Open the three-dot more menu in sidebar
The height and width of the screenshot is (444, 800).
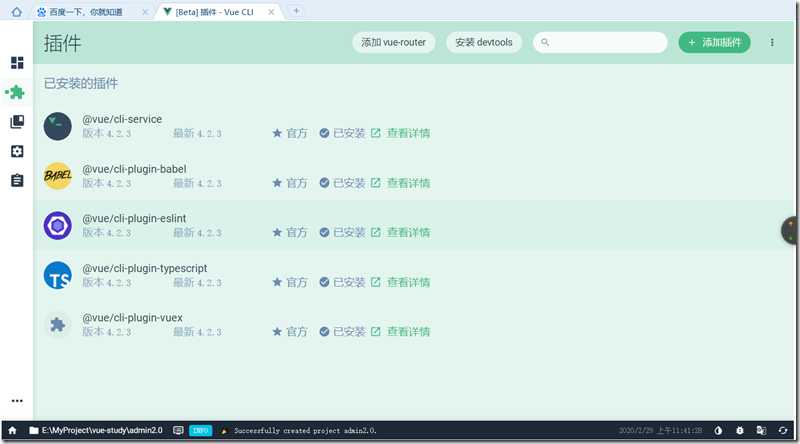pos(17,401)
